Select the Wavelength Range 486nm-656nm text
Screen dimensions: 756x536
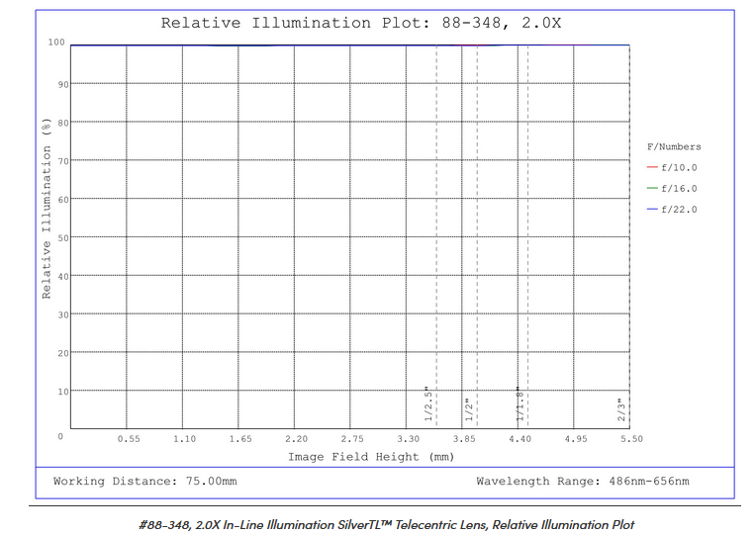(x=583, y=482)
